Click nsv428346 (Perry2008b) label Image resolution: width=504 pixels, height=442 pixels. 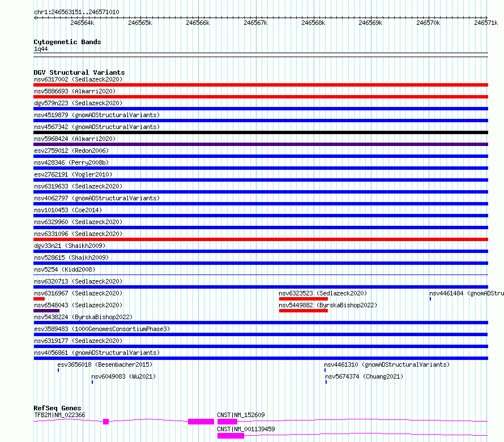coord(71,162)
